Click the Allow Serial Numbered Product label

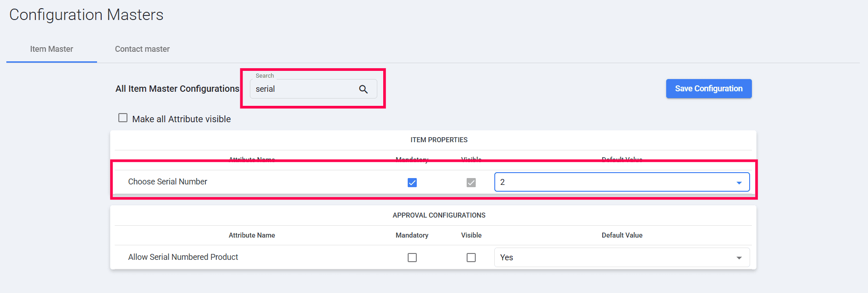tap(183, 257)
